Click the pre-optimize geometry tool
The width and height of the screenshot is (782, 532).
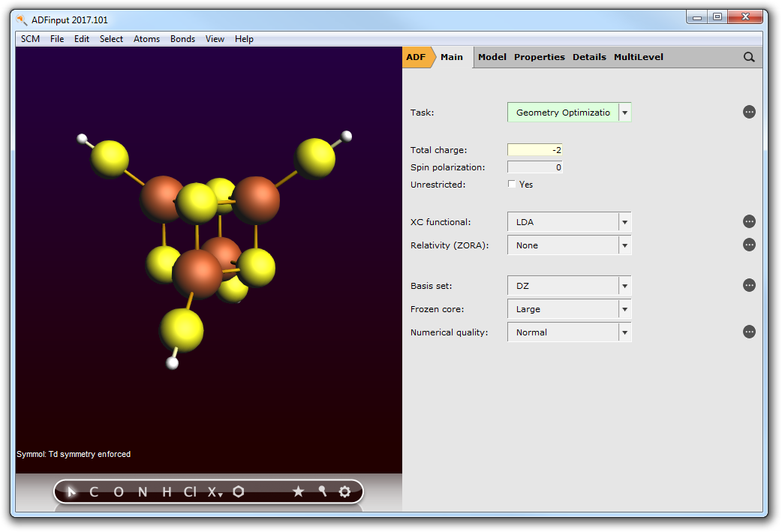pos(322,491)
